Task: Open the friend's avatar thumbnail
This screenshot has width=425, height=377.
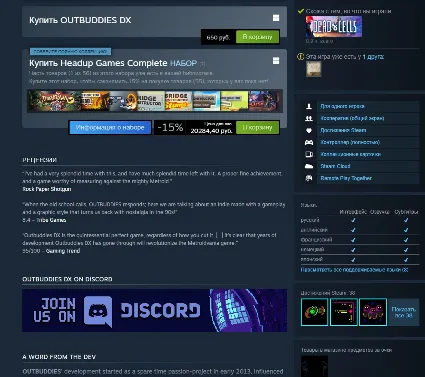Action: point(314,69)
